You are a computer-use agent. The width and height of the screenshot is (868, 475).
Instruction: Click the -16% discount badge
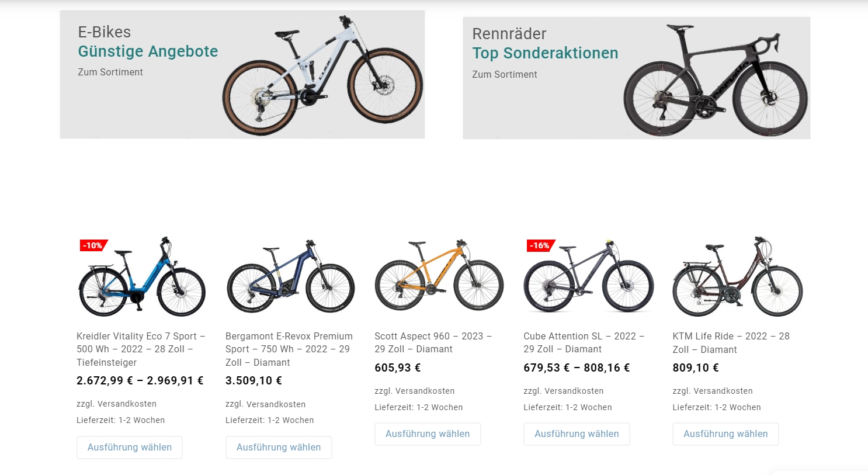(540, 245)
